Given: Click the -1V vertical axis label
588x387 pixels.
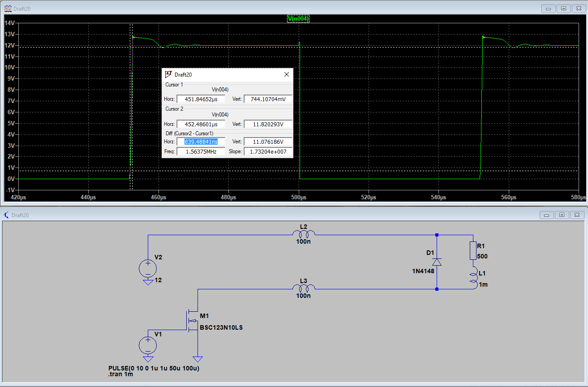Looking at the screenshot, I should point(10,190).
